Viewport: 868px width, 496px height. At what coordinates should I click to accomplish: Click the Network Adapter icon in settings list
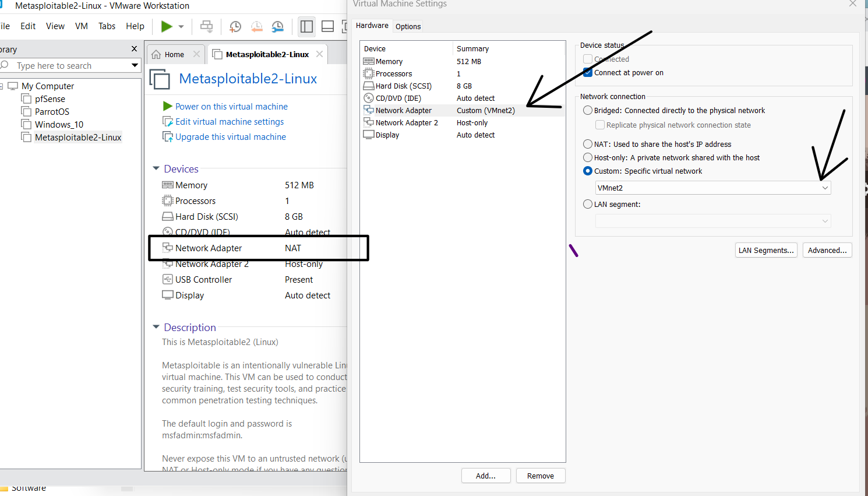point(369,110)
